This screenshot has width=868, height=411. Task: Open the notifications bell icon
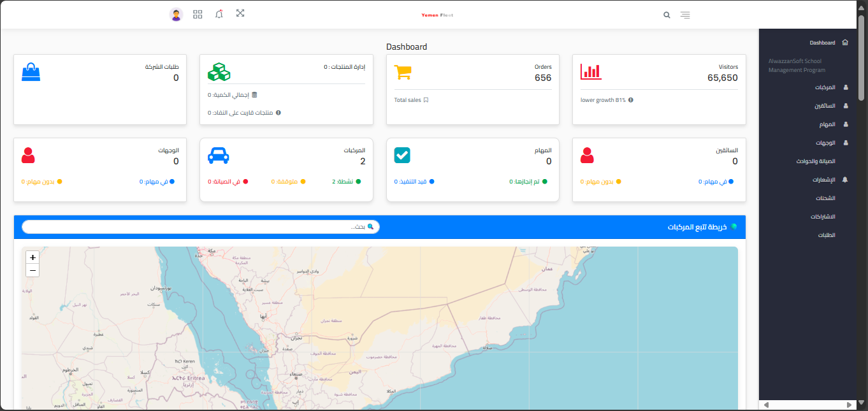pos(219,14)
